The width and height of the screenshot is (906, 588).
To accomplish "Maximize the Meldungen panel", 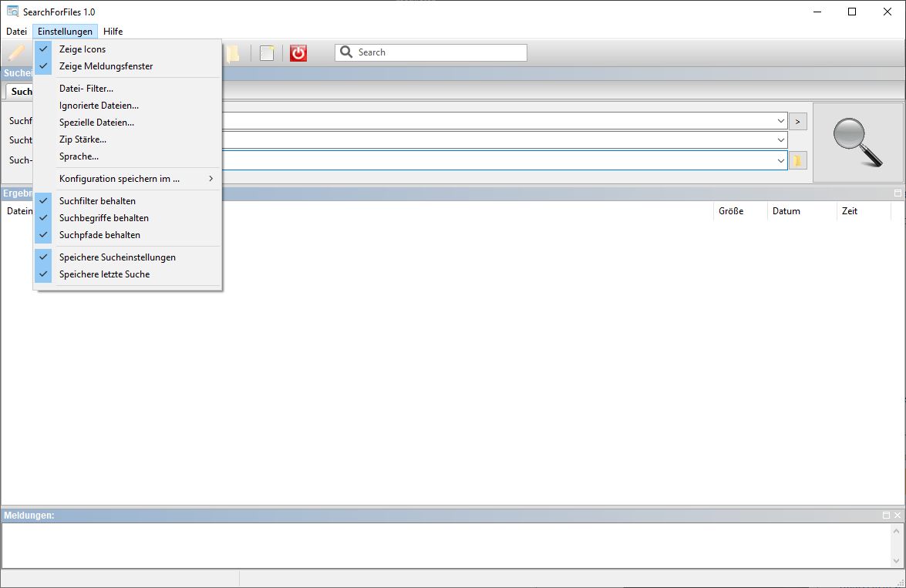I will pyautogui.click(x=886, y=515).
